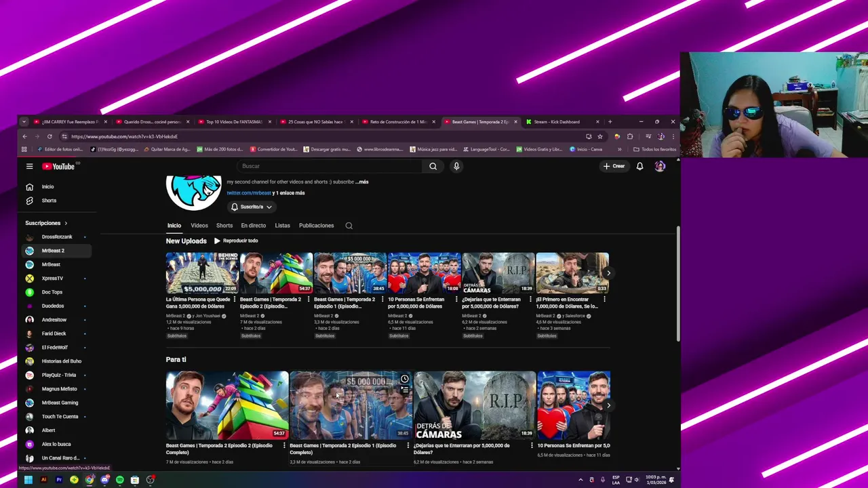Open Inicio - Canva bookmark
Viewport: 868px width, 488px height.
coord(586,149)
